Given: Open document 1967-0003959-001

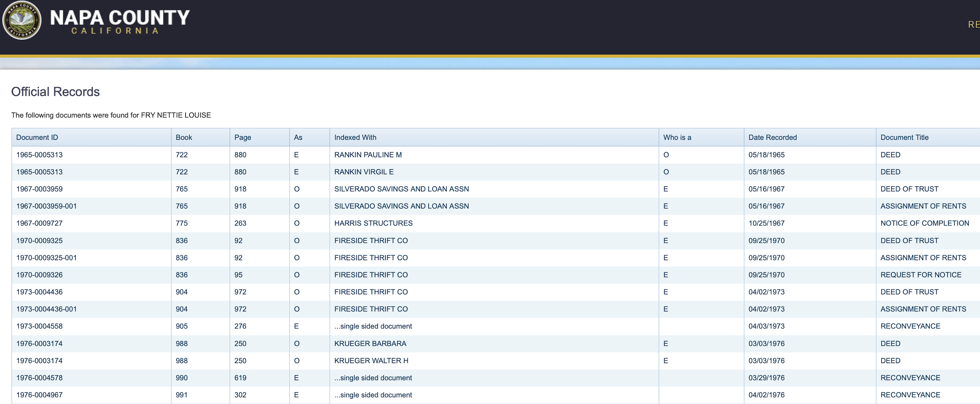Looking at the screenshot, I should [x=46, y=206].
